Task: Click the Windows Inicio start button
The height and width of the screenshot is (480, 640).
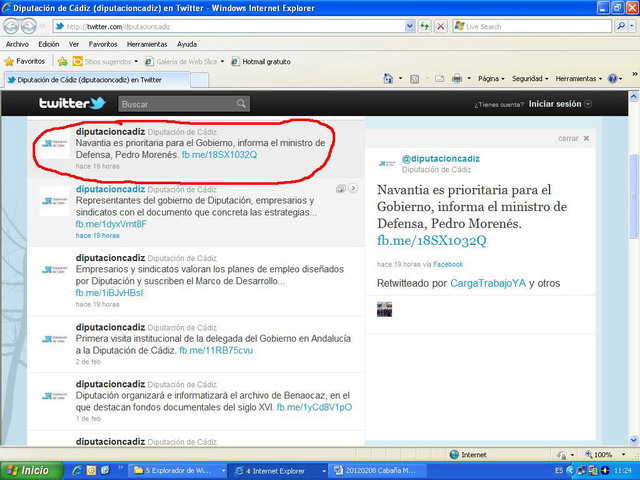Action: tap(32, 470)
